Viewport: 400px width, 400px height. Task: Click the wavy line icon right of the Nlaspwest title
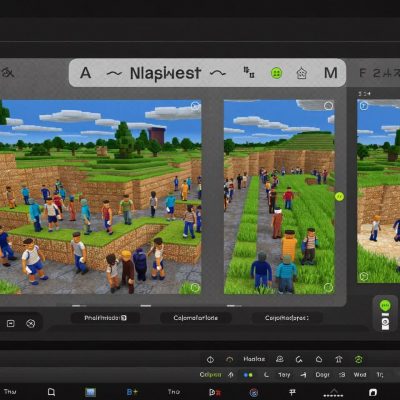tap(218, 73)
